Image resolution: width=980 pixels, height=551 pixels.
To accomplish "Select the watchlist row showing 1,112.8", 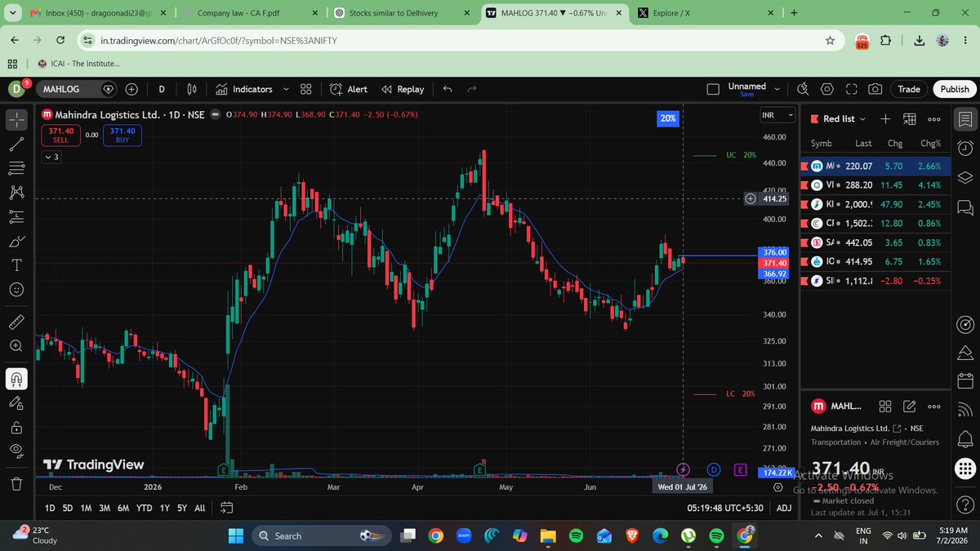I will pos(875,281).
